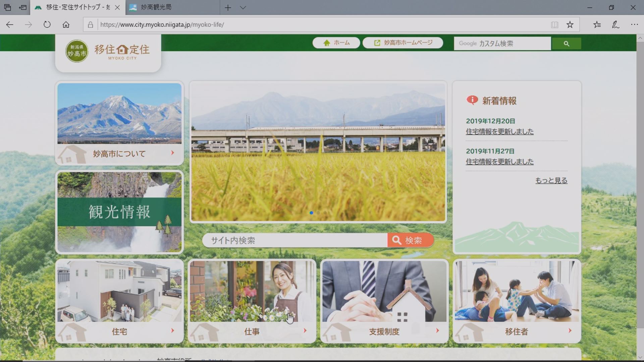This screenshot has height=362, width=644.
Task: Reload the page with the refresh icon
Action: point(47,24)
